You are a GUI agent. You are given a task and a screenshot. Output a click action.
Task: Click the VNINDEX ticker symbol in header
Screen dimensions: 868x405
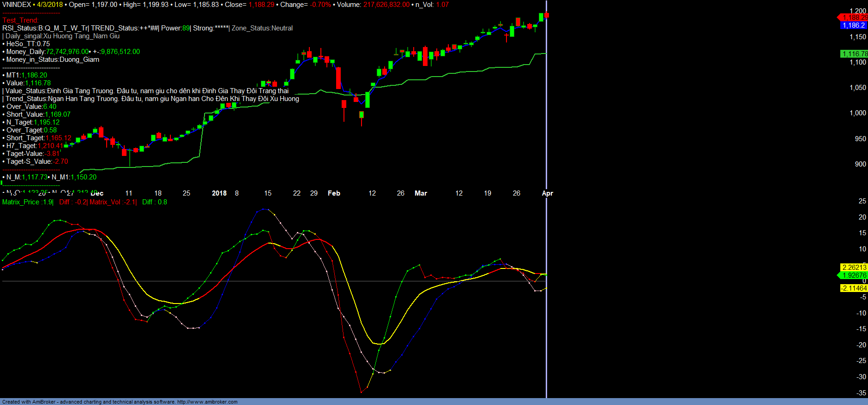pos(17,5)
